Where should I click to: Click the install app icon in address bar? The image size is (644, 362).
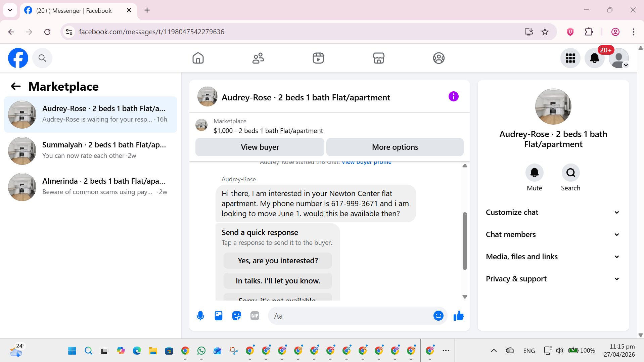529,32
